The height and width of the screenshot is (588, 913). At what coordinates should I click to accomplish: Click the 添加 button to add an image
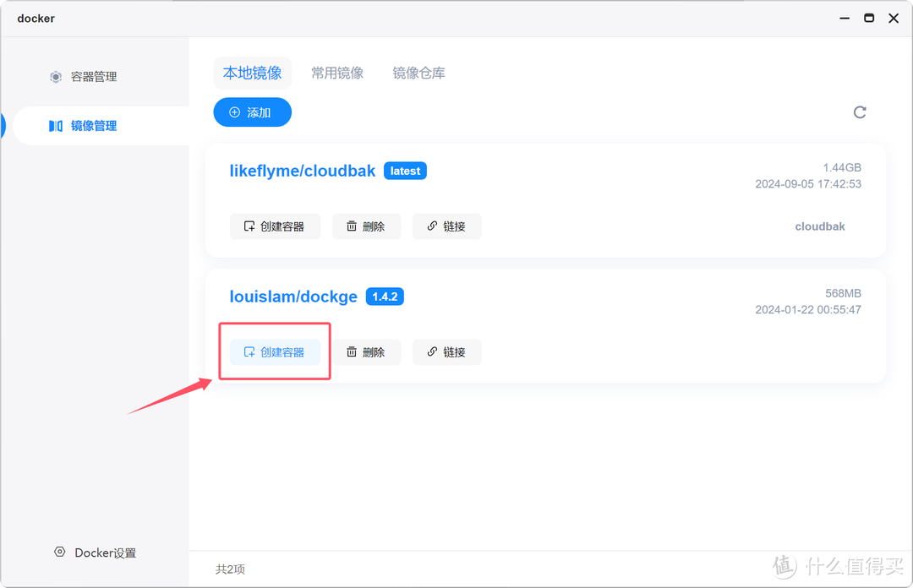(x=252, y=112)
